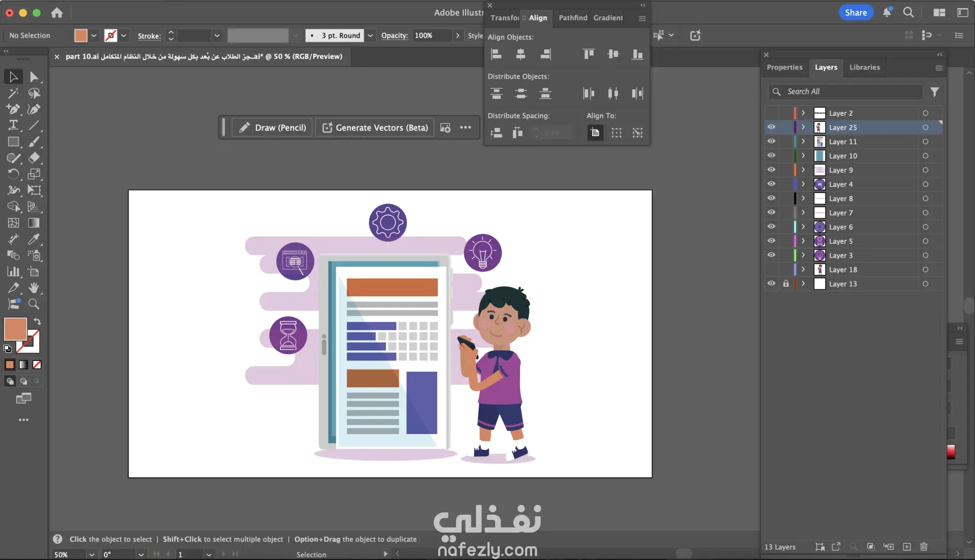This screenshot has width=975, height=560.
Task: Open the stroke weight dropdown
Action: (217, 36)
